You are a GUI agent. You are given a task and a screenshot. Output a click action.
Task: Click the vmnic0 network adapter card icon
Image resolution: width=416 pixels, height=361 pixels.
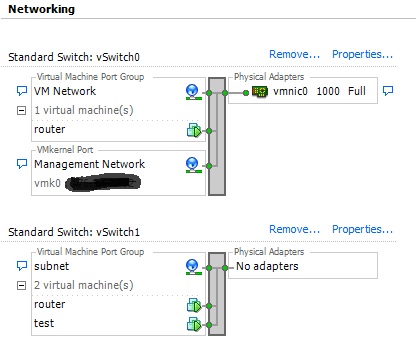coord(260,91)
